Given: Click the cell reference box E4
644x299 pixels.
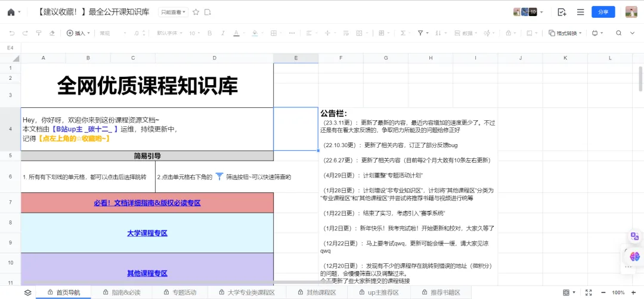Looking at the screenshot, I should (x=11, y=48).
